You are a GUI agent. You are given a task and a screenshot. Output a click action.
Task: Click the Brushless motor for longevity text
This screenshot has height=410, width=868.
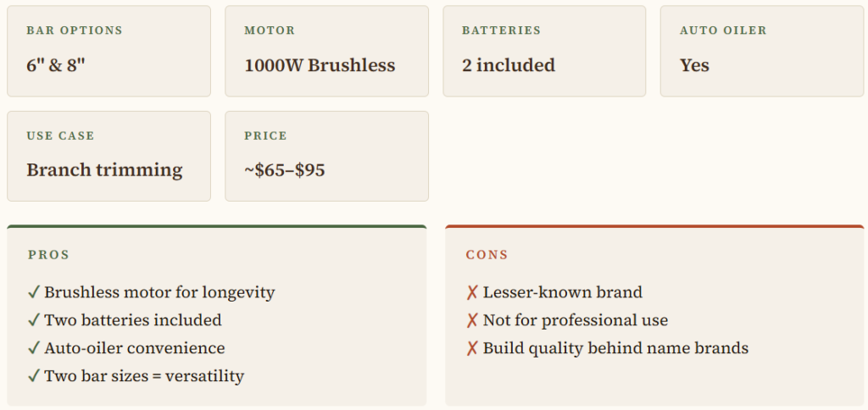tap(159, 293)
